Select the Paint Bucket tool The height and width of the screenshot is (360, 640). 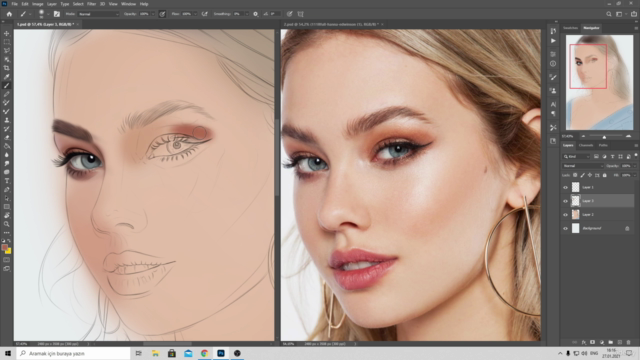(x=7, y=146)
